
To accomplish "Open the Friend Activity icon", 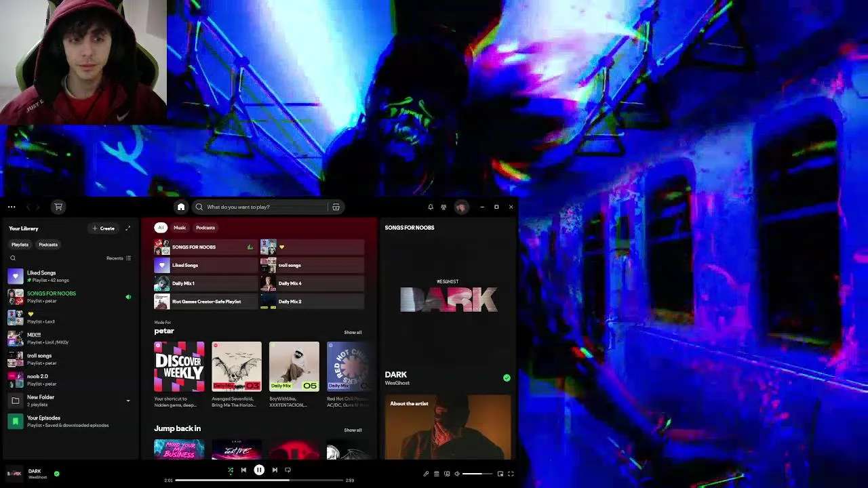I will click(x=443, y=207).
